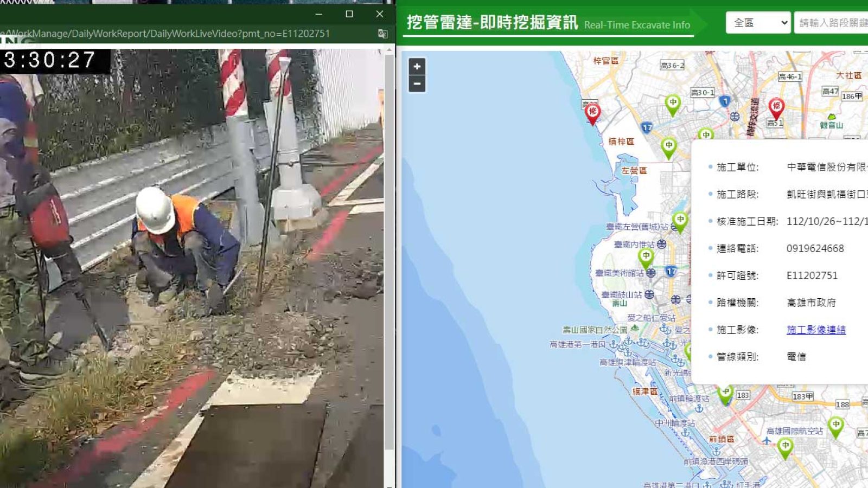Pick the green 中 marker below 臺鐵內惟站
Viewport: 868px width, 488px height.
pyautogui.click(x=646, y=257)
